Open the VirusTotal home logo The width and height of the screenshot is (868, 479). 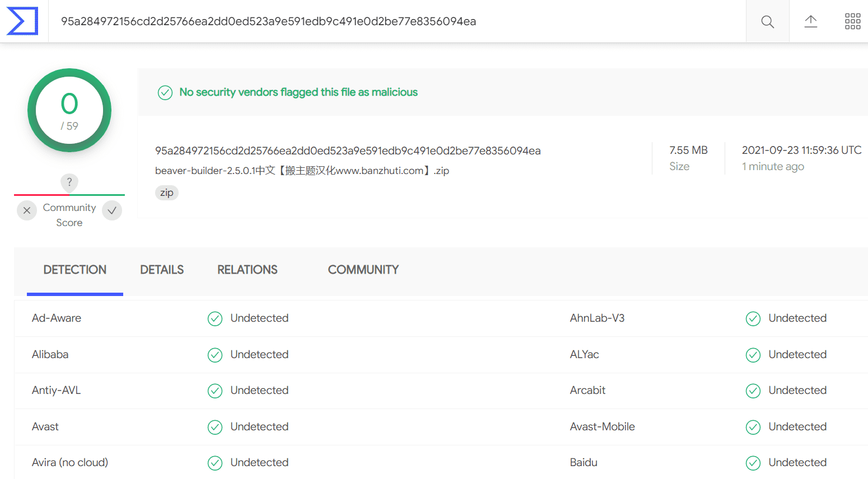click(x=22, y=21)
